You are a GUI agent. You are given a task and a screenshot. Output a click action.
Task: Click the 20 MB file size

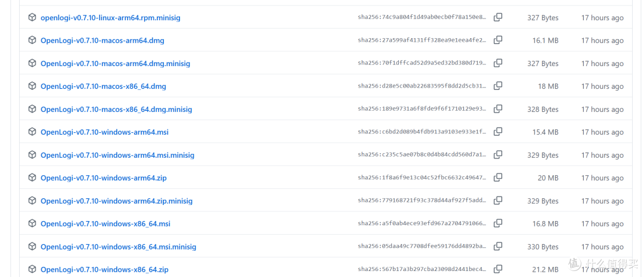tap(548, 178)
